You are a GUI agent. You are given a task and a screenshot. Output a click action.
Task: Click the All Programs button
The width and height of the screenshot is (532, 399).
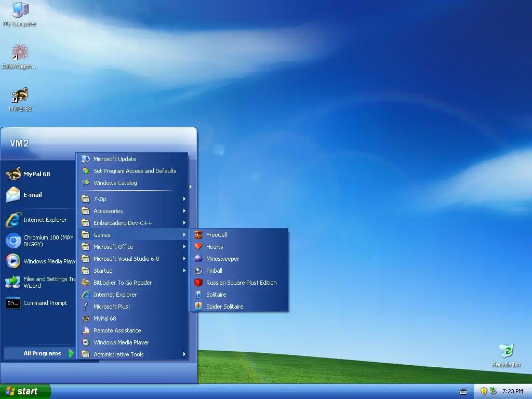point(39,353)
